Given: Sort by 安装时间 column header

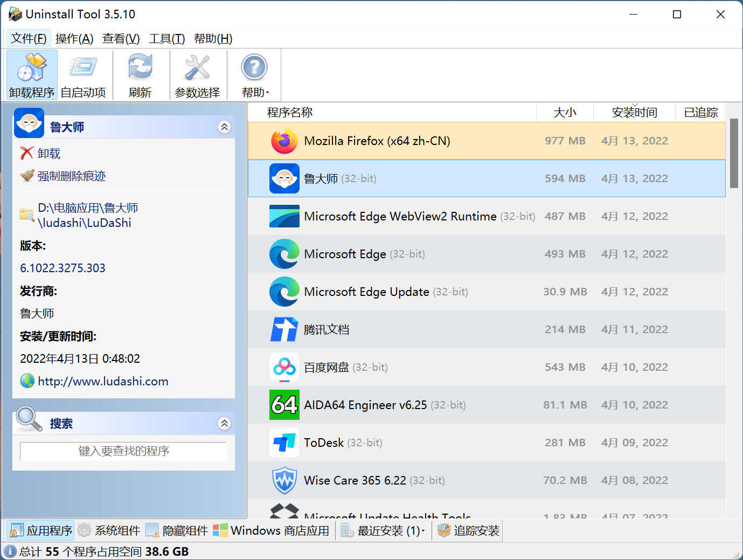Looking at the screenshot, I should [634, 112].
